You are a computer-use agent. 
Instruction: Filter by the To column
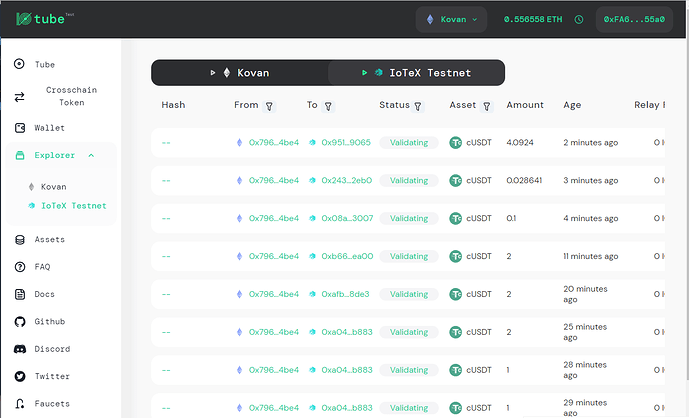(328, 106)
